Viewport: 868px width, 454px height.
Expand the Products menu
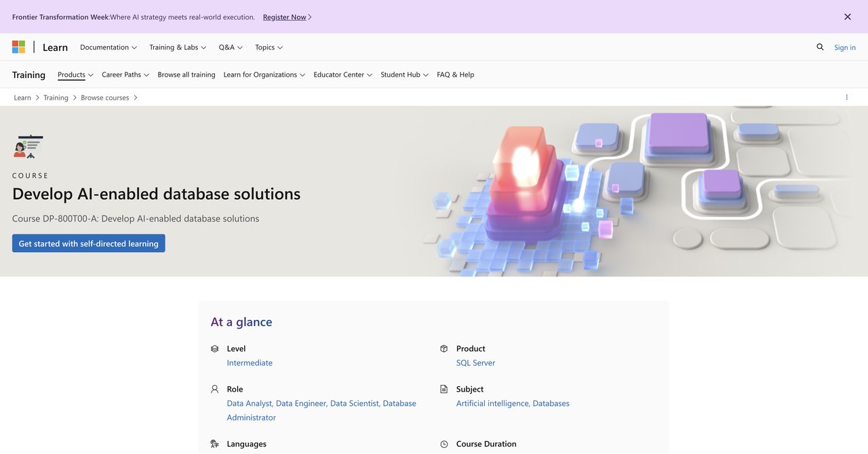coord(75,75)
